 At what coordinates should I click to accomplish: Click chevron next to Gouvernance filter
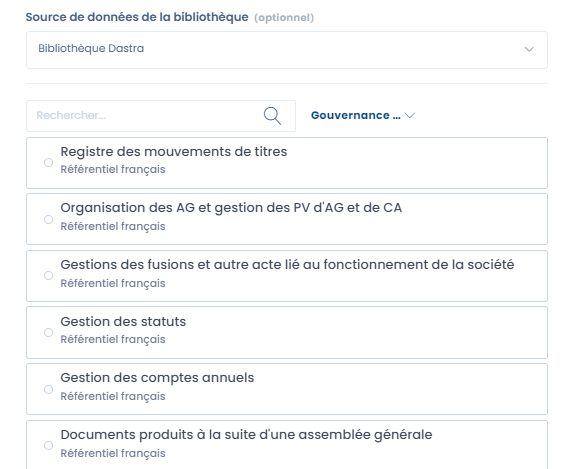(409, 115)
